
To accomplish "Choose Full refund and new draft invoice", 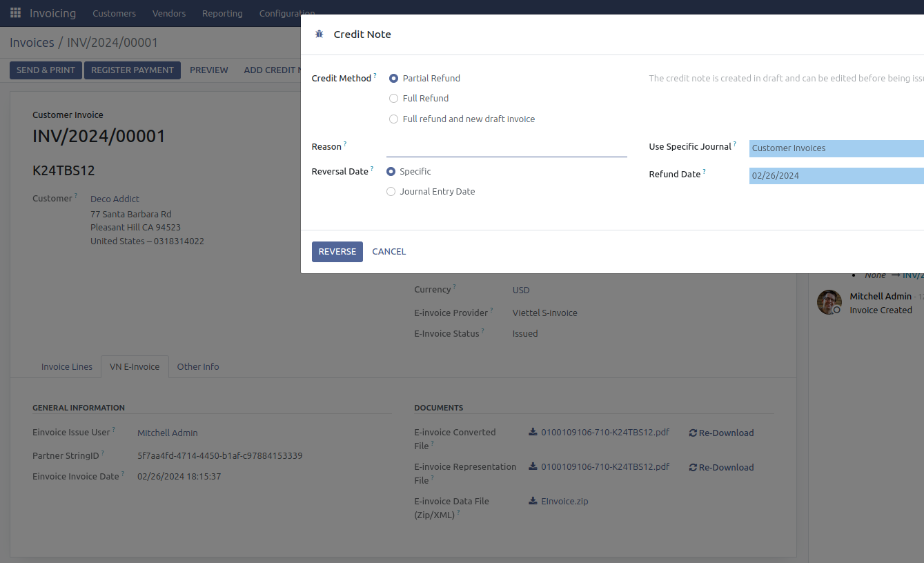I will 394,119.
